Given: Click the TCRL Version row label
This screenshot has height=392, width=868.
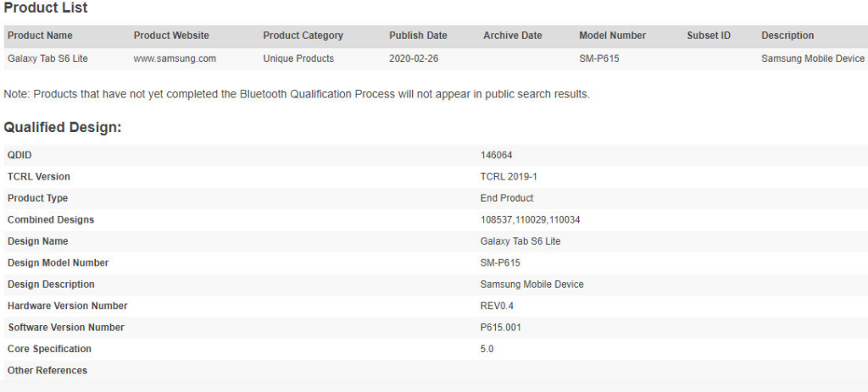Looking at the screenshot, I should point(39,177).
